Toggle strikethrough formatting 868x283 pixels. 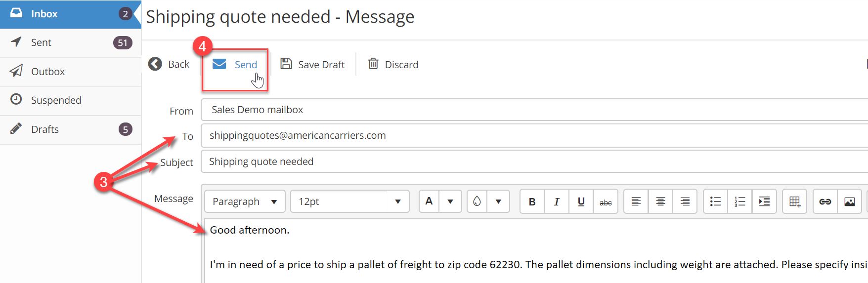pyautogui.click(x=606, y=202)
